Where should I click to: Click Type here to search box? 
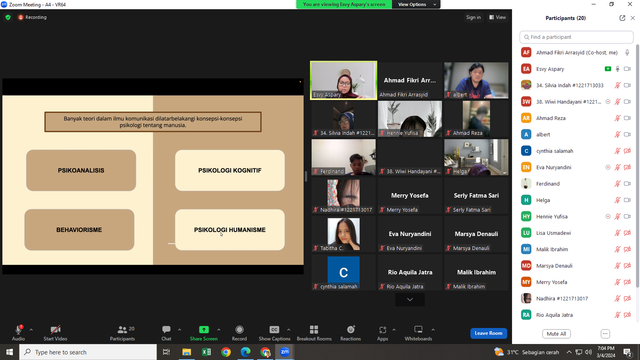tap(88, 352)
